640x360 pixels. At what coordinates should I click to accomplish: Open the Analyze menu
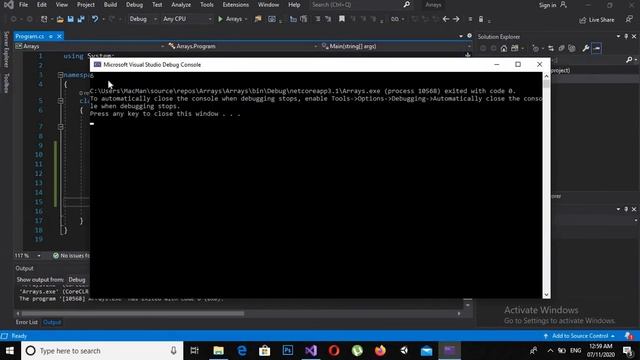[181, 5]
